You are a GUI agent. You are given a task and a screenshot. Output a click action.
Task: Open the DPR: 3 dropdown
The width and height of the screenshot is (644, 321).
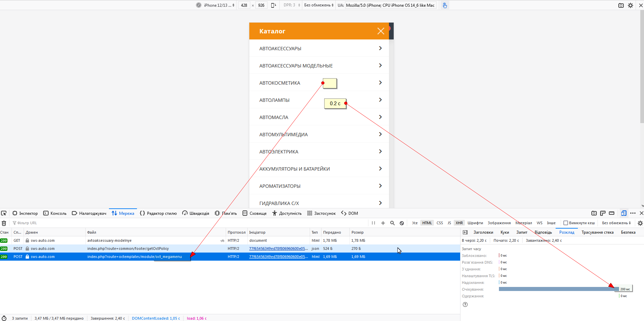[292, 5]
